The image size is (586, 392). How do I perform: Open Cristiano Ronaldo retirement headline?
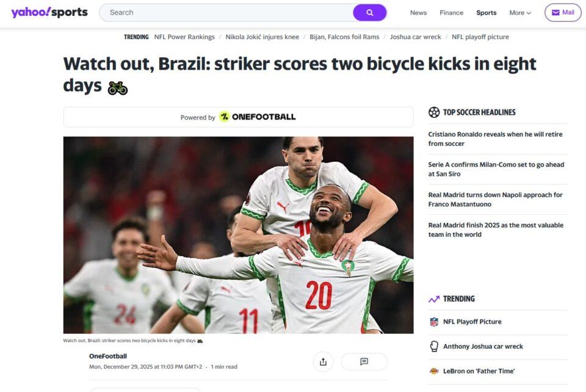tap(495, 139)
